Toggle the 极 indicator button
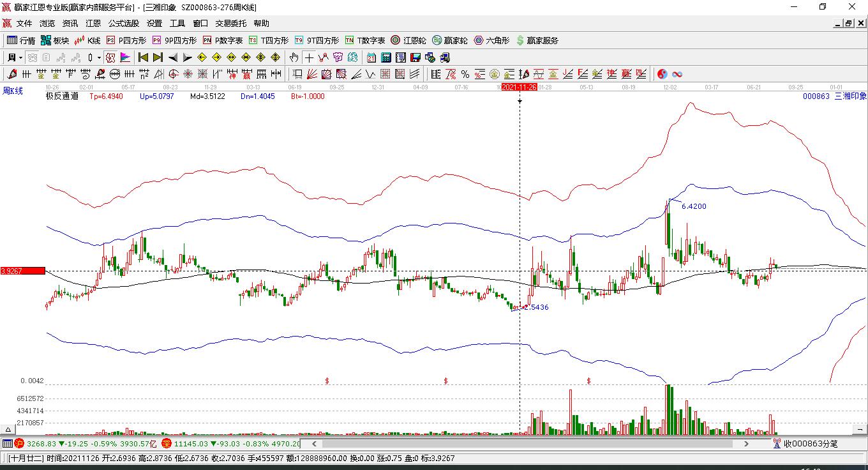868x470 pixels. pos(110,57)
